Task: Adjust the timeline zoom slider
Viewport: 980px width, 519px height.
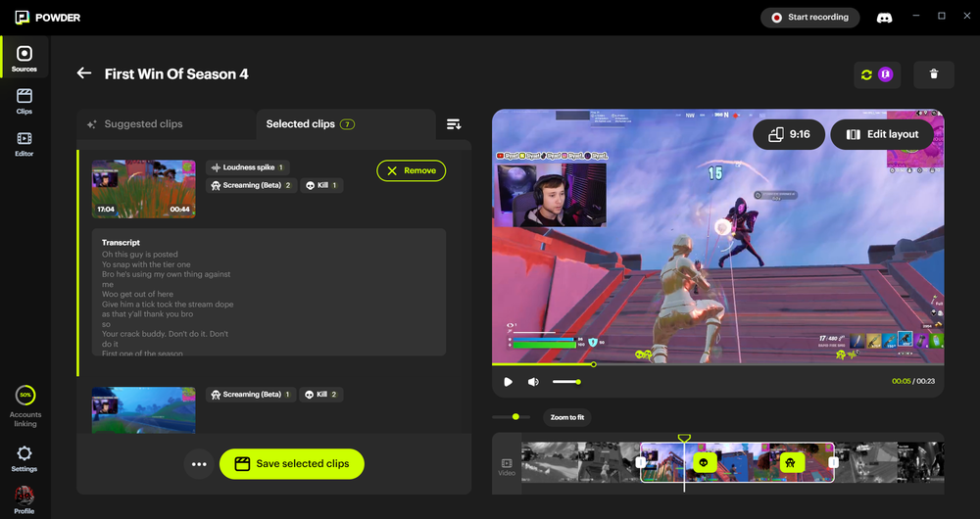Action: pyautogui.click(x=515, y=417)
